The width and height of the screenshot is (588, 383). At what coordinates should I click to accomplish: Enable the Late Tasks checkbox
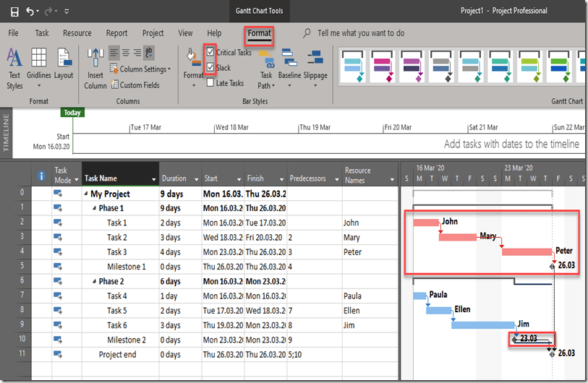click(210, 83)
